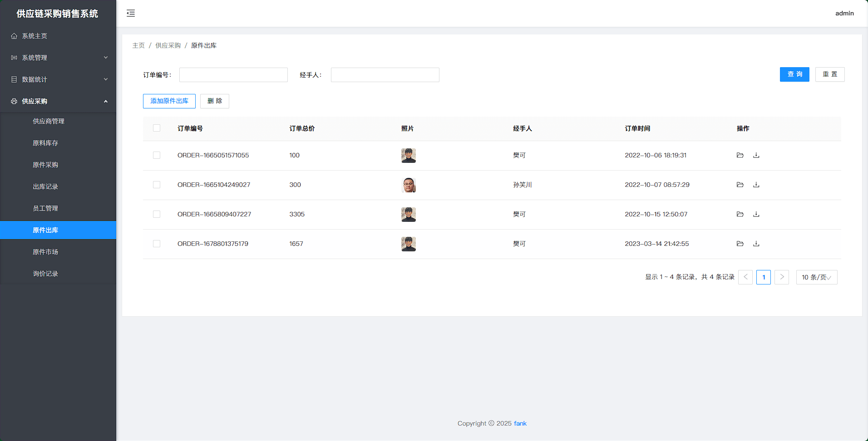This screenshot has width=868, height=441.
Task: Click the previous page arrow in pagination
Action: 745,277
